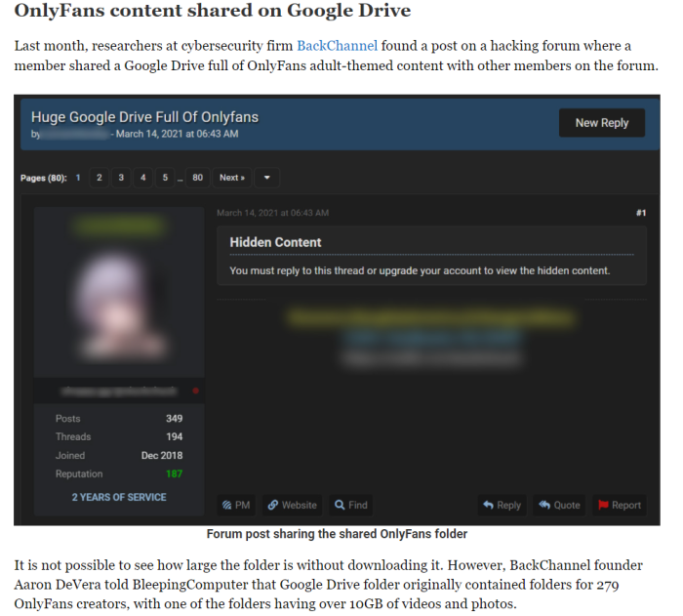This screenshot has height=616, width=683.
Task: Click the red online status dot
Action: point(196,391)
